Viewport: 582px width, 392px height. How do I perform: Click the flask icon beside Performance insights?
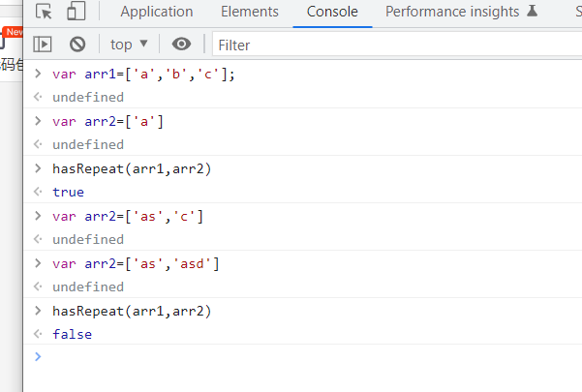531,13
